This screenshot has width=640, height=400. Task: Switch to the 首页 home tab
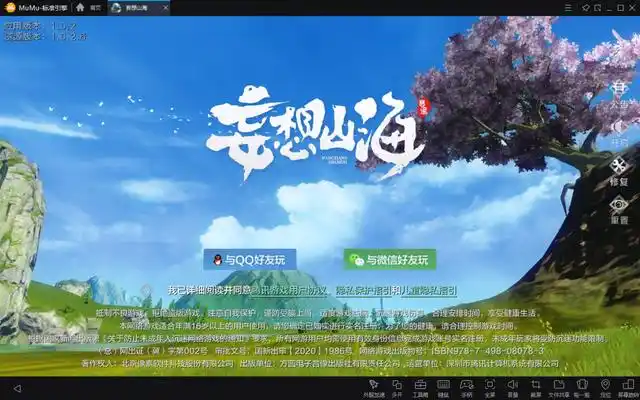point(89,8)
